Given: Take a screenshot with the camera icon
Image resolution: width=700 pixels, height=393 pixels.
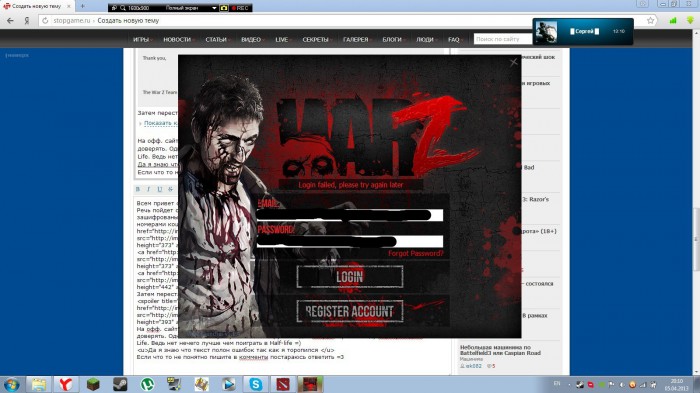Looking at the screenshot, I should [224, 8].
